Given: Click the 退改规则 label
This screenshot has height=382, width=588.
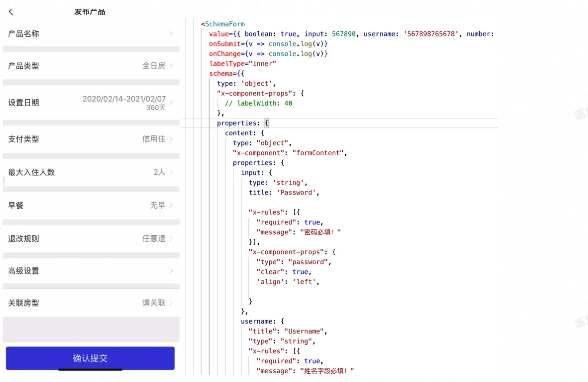Looking at the screenshot, I should [x=23, y=239].
